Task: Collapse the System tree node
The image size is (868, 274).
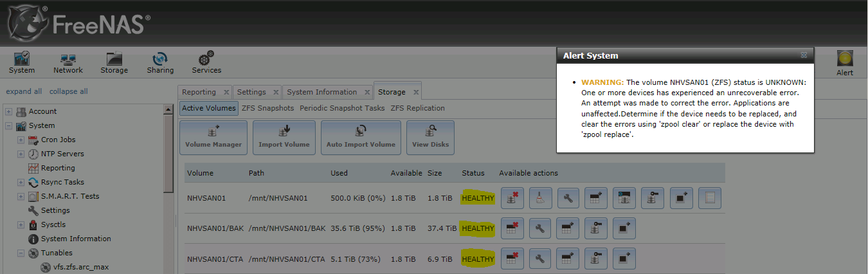Action: (9, 126)
